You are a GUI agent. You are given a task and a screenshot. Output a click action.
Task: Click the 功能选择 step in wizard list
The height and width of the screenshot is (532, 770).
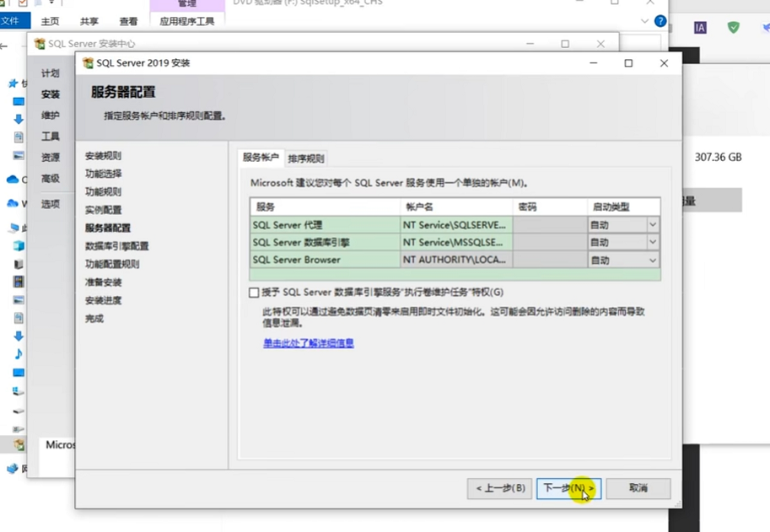click(103, 174)
